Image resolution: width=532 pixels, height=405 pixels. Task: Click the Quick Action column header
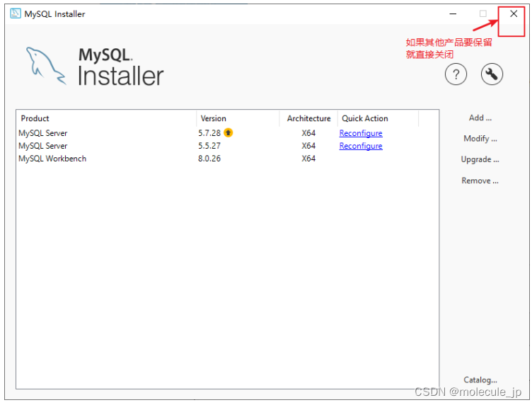pyautogui.click(x=378, y=118)
